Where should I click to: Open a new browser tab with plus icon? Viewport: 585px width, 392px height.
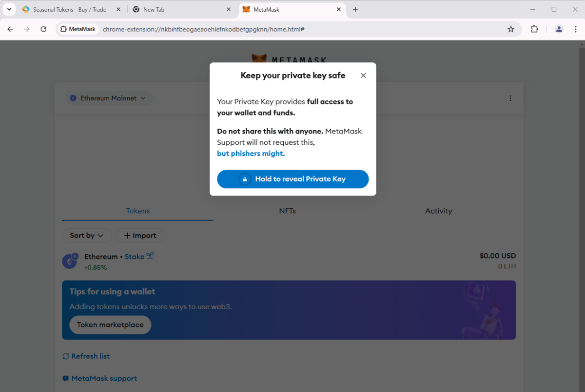[355, 9]
